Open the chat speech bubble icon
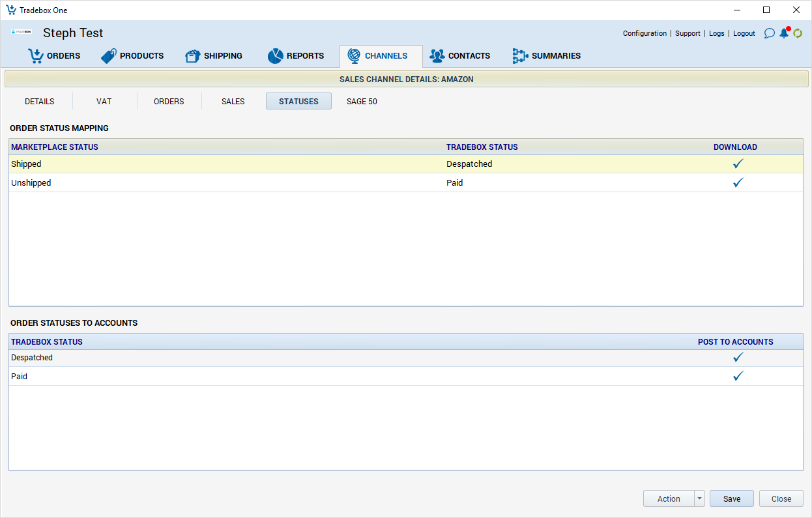 769,33
